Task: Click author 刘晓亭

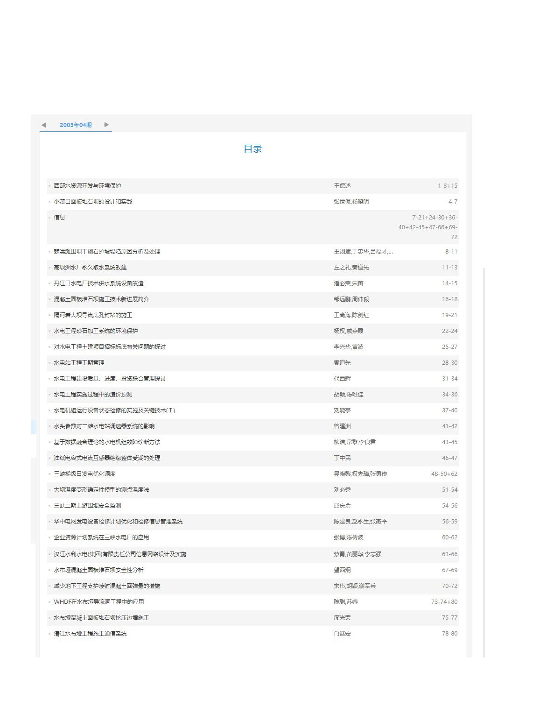Action: click(x=342, y=410)
